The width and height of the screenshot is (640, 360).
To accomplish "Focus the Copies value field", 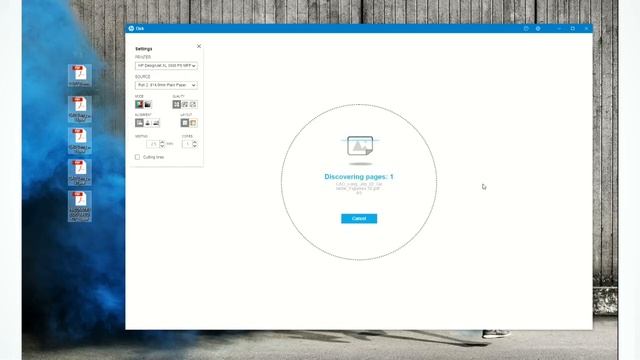I will (187, 144).
